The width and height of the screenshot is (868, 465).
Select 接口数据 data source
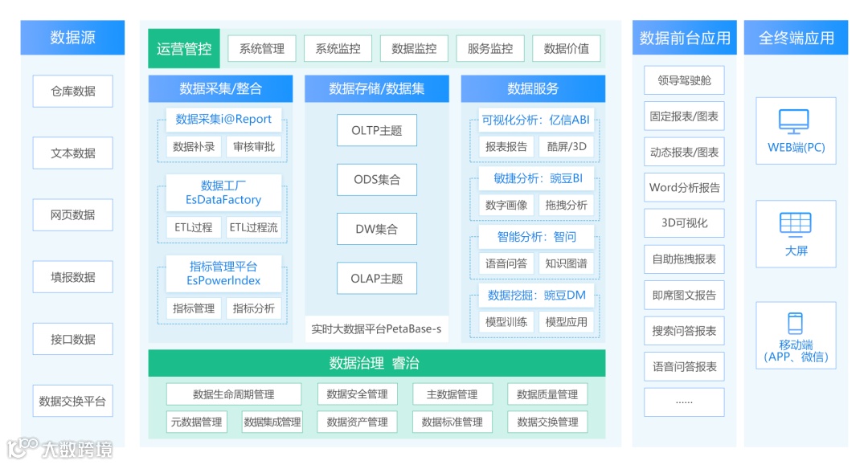72,339
